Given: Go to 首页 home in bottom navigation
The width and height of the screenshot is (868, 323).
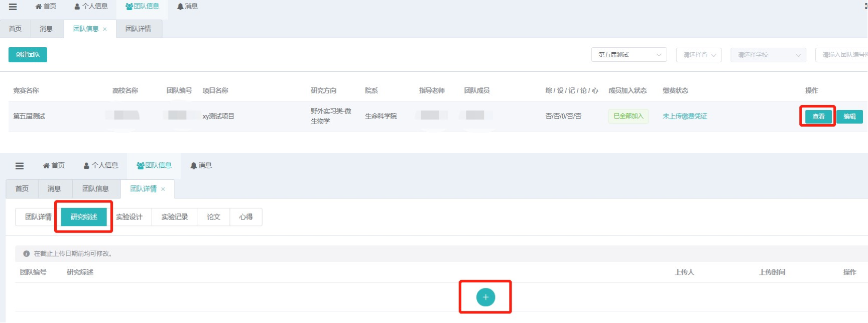Looking at the screenshot, I should (x=54, y=165).
